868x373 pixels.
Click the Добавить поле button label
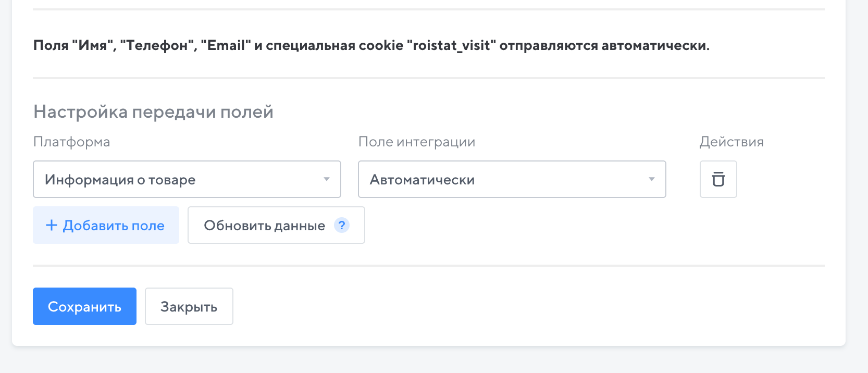click(x=114, y=226)
